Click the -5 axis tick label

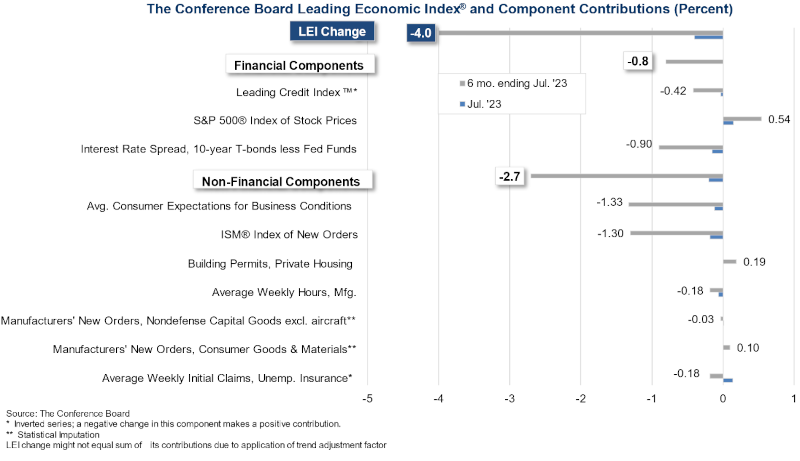pyautogui.click(x=367, y=399)
